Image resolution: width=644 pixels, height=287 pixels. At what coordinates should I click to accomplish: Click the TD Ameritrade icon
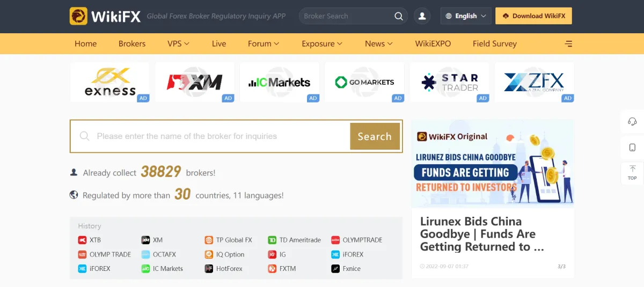click(x=272, y=240)
